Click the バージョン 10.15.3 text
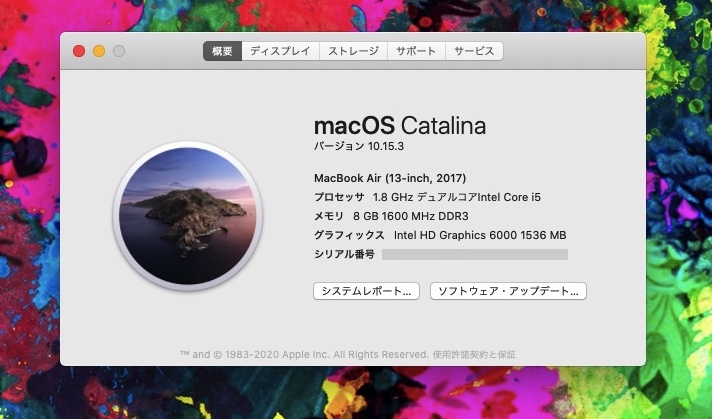712x419 pixels. (359, 146)
